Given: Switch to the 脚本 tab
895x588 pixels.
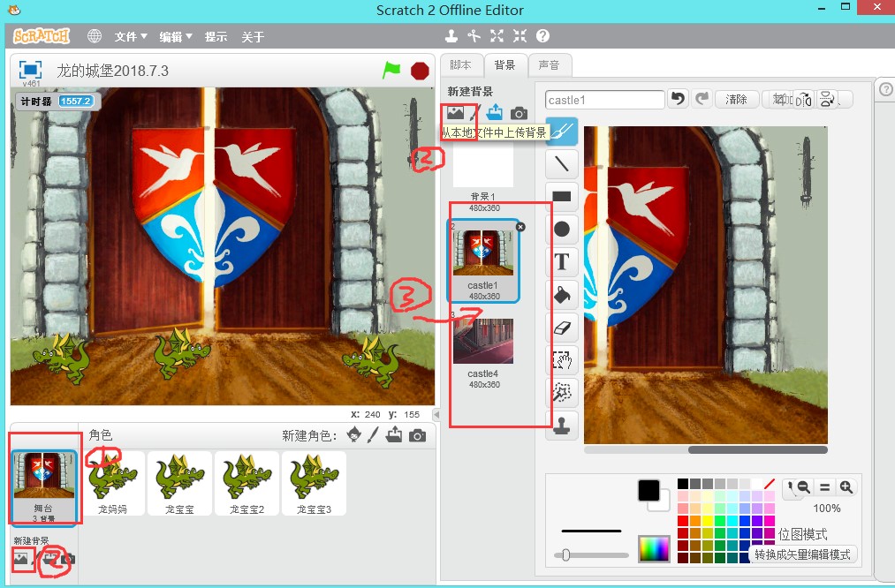Looking at the screenshot, I should (460, 65).
